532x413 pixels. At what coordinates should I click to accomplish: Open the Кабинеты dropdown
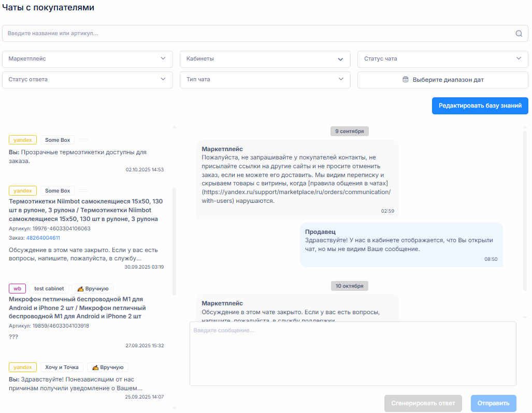click(x=265, y=59)
